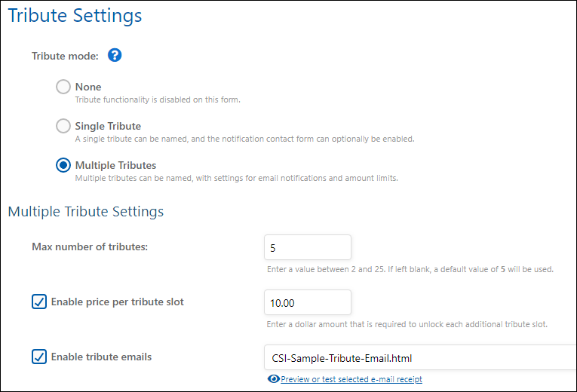Toggle the Enable tribute emails checkbox

tap(39, 357)
